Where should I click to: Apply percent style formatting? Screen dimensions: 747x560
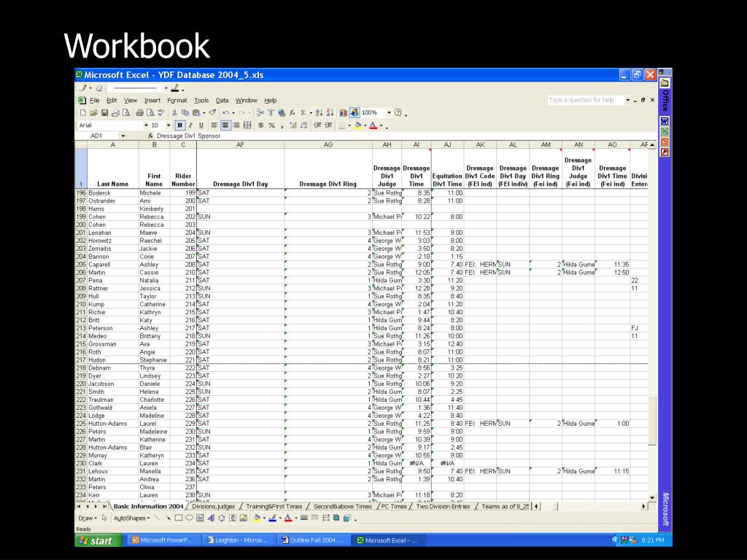pyautogui.click(x=271, y=125)
